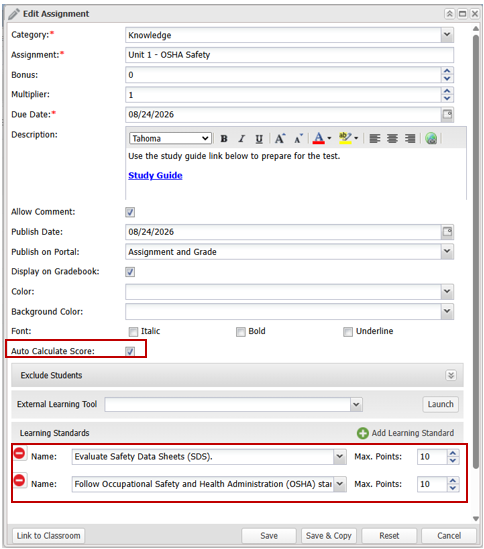Click the Save & Copy button
This screenshot has width=484, height=549.
coord(329,536)
